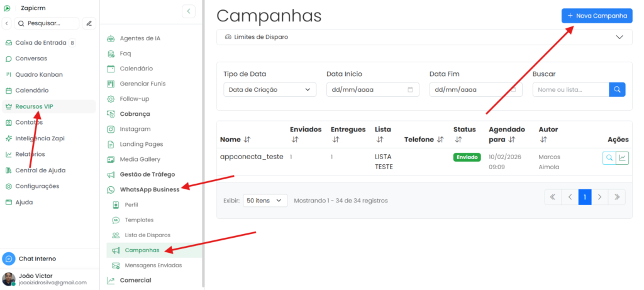View details magnifier icon in Ações column
This screenshot has height=290, width=644.
click(609, 158)
